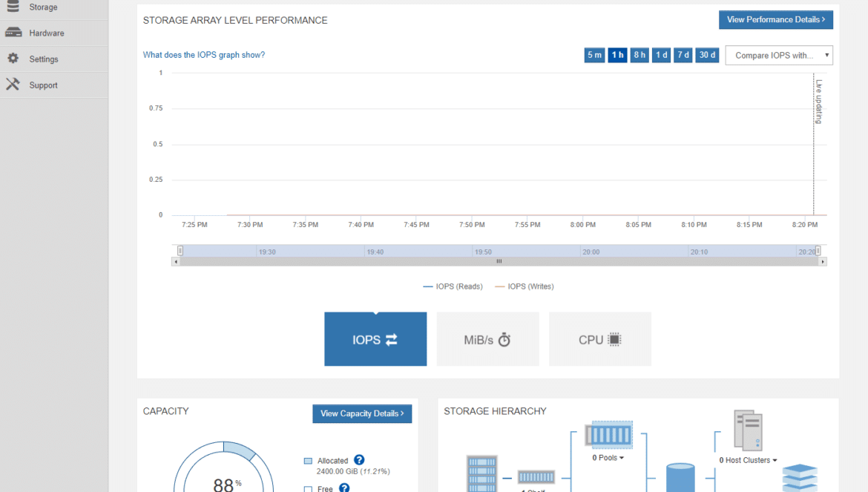Click the Free legend swatch box

tap(309, 489)
